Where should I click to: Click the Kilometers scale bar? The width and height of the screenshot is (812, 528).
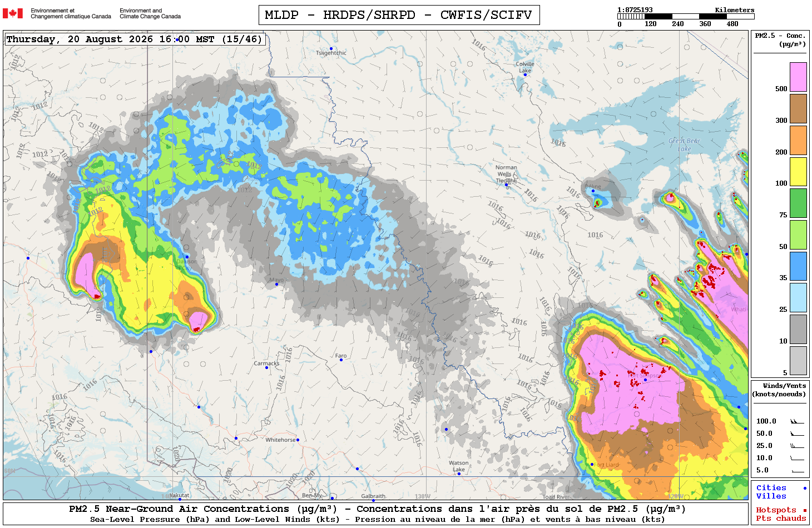point(686,17)
